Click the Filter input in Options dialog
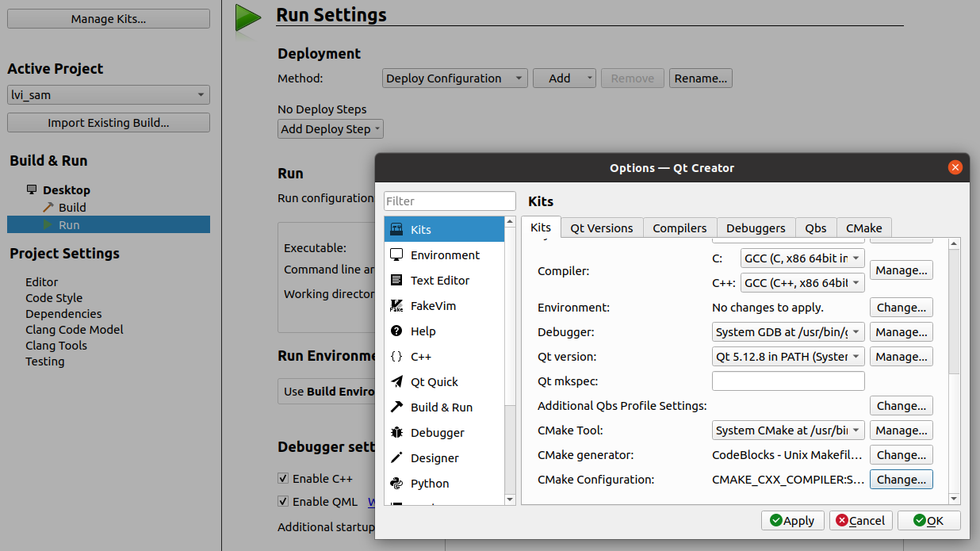Viewport: 980px width, 551px height. tap(450, 201)
